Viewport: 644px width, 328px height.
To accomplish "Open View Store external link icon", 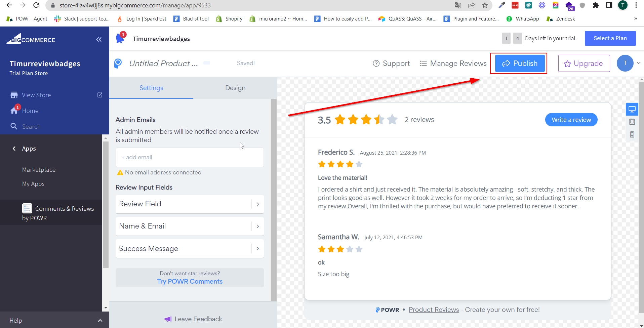I will tap(100, 95).
